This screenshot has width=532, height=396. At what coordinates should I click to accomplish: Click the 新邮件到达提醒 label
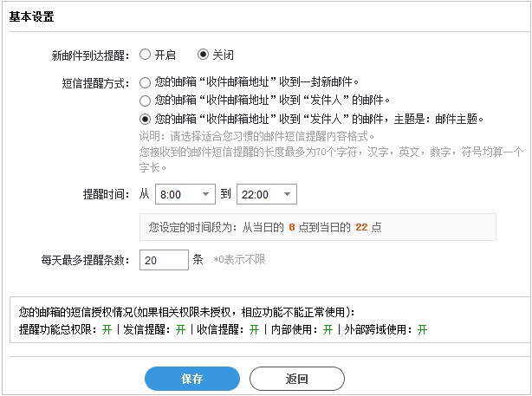[x=90, y=55]
